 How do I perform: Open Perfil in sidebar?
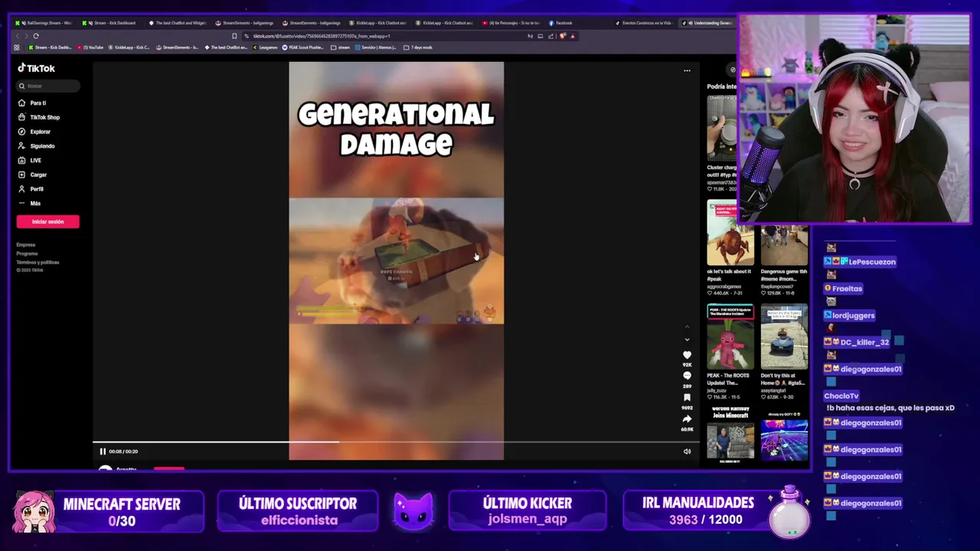point(32,189)
